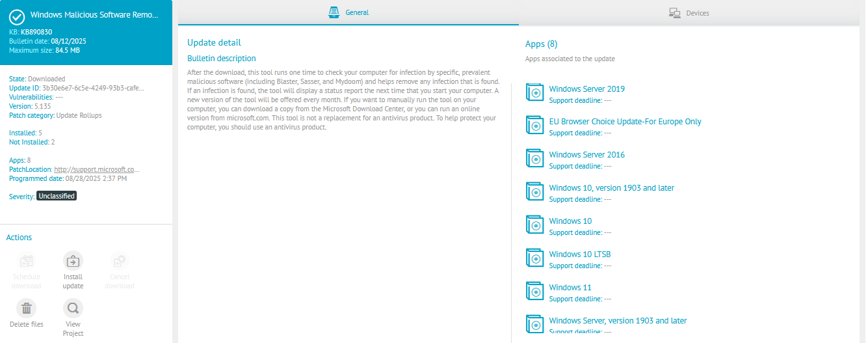This screenshot has height=343, width=868.
Task: Click the Bulletin description heading
Action: tap(222, 59)
